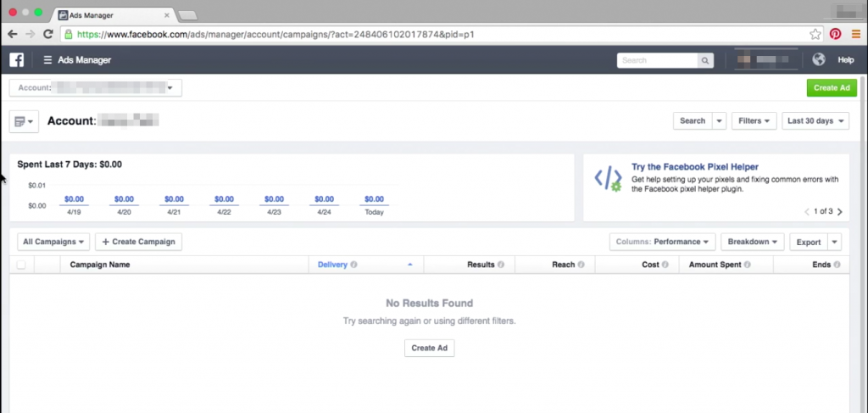The height and width of the screenshot is (413, 868).
Task: Click Create Ad under No Results Found
Action: (429, 349)
